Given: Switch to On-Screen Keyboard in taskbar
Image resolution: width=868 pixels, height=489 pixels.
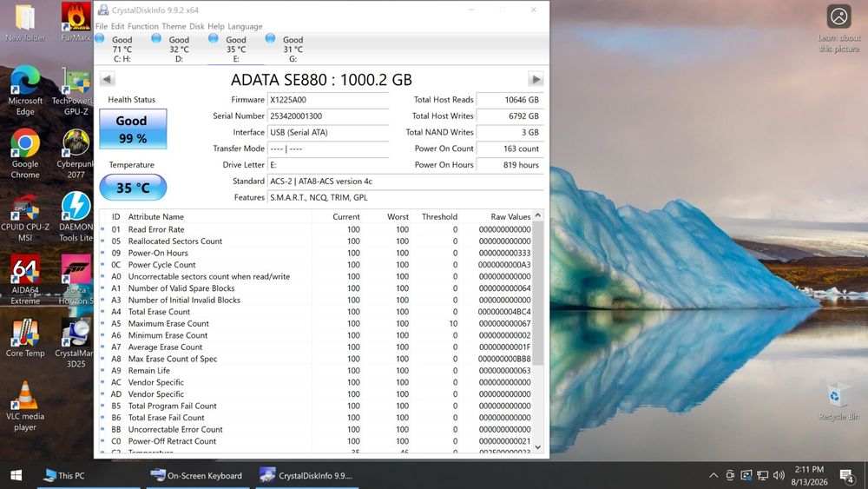Looking at the screenshot, I should click(198, 475).
